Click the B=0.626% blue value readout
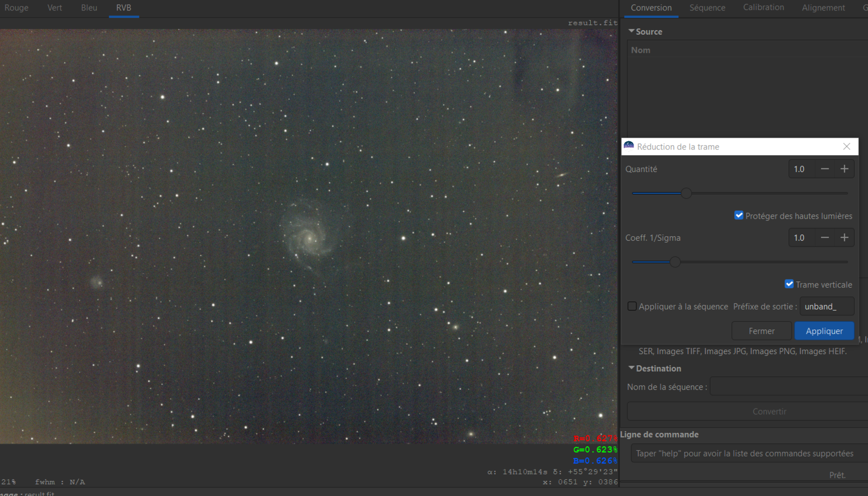The image size is (868, 496). pyautogui.click(x=595, y=461)
